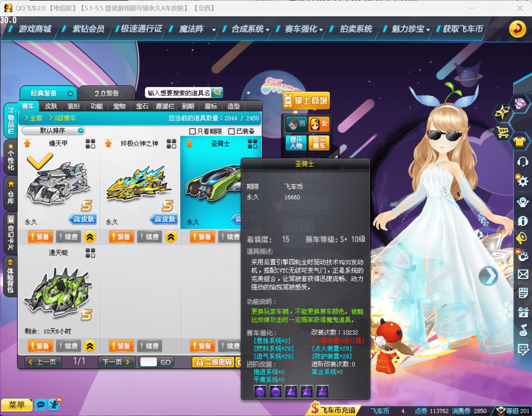
Task: Go to 下一页 next page
Action: click(x=116, y=362)
